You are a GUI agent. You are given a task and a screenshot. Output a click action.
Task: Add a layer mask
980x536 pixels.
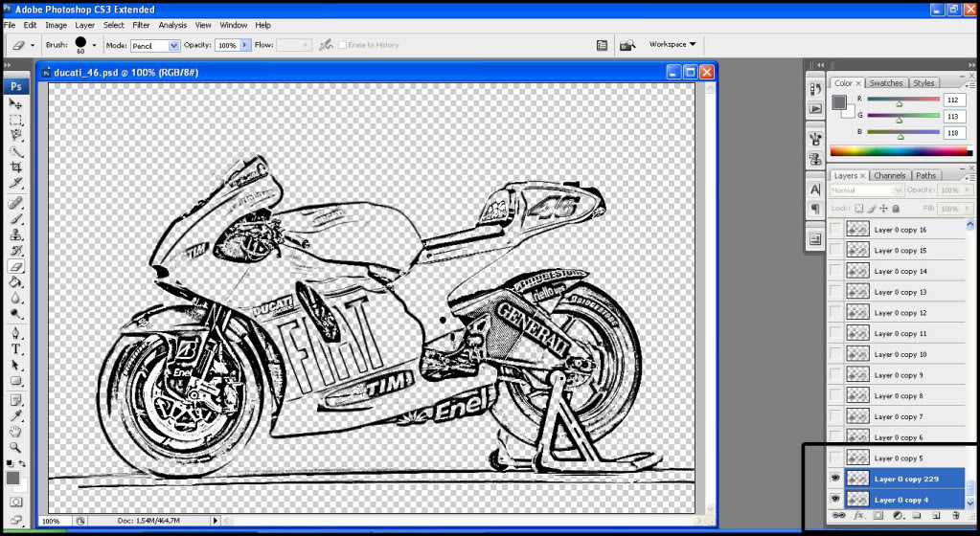[878, 515]
